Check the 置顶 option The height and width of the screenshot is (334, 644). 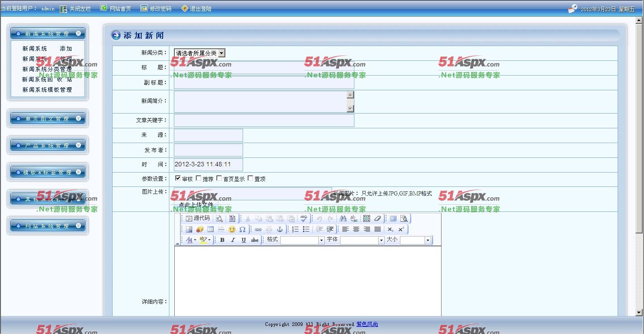(250, 178)
